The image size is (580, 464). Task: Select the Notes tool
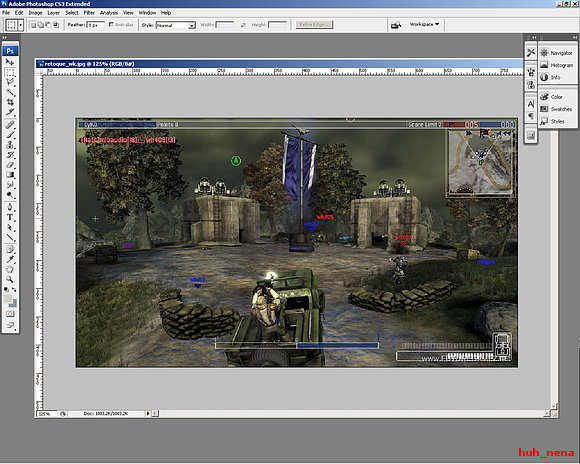click(x=10, y=249)
